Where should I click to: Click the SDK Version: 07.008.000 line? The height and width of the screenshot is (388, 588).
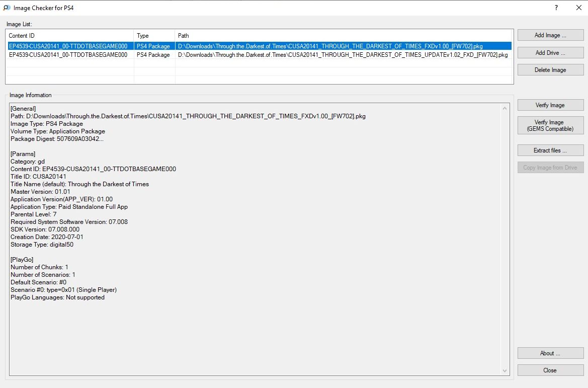45,229
